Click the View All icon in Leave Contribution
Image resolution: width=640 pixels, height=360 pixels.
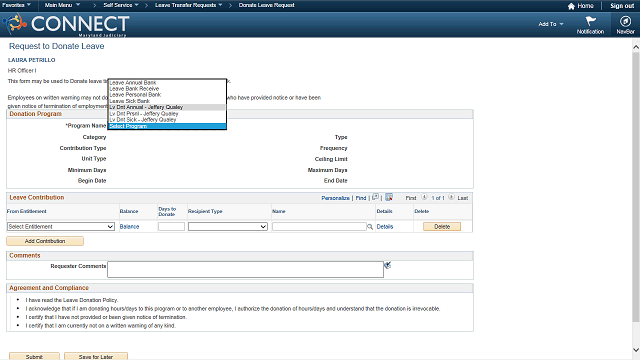[x=376, y=198]
